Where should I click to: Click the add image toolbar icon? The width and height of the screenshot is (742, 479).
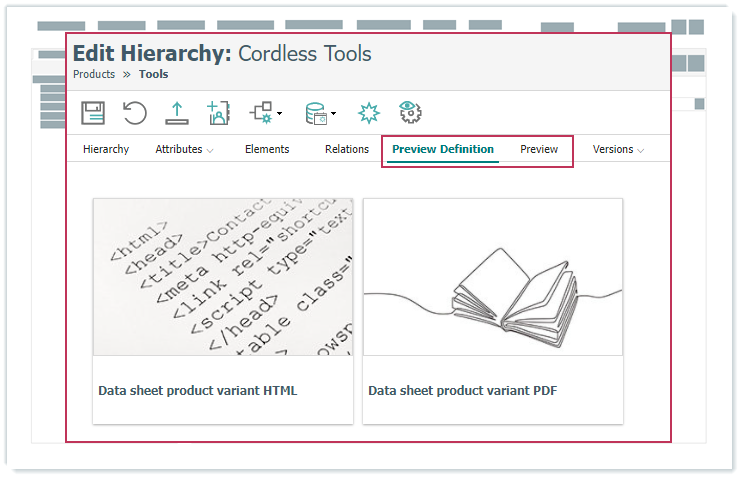tap(219, 113)
